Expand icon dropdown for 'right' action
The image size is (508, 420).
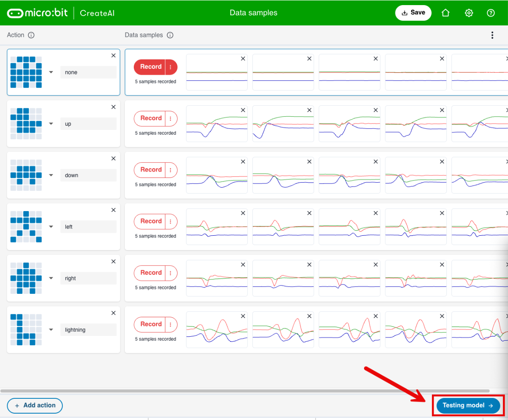[51, 279]
